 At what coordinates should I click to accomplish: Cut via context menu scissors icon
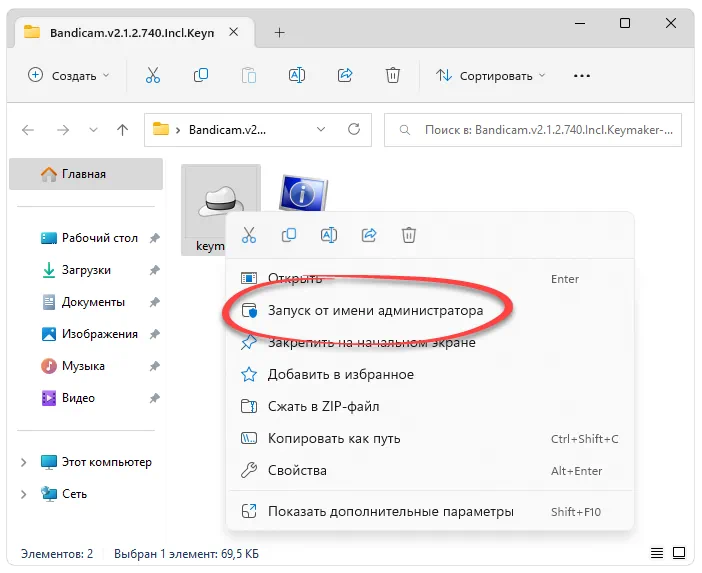coord(249,235)
